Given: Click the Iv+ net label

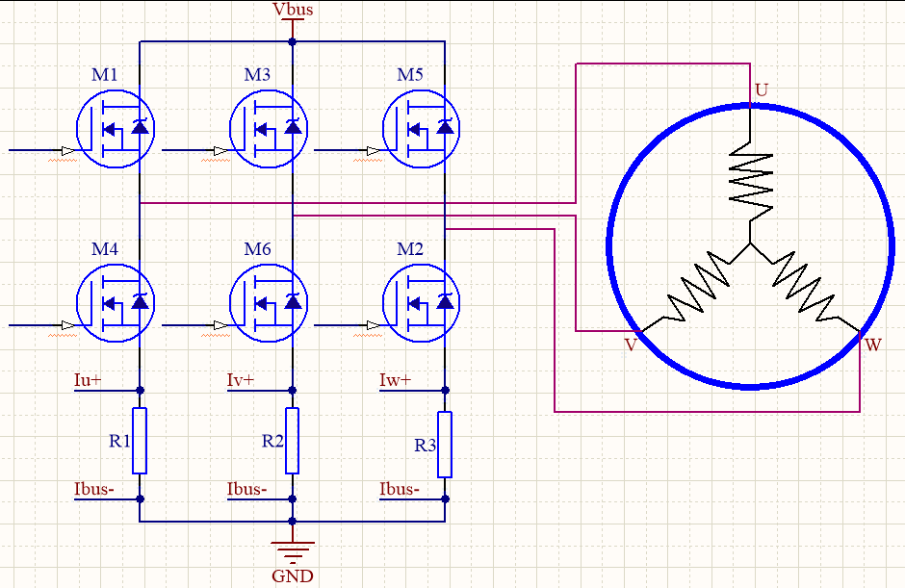Looking at the screenshot, I should click(x=241, y=380).
